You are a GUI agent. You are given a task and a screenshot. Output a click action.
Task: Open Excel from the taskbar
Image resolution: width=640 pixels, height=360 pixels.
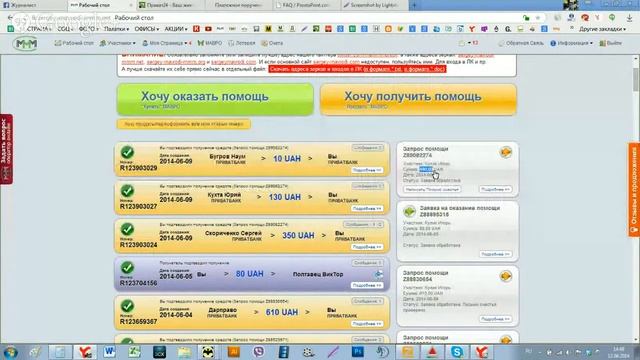134,352
